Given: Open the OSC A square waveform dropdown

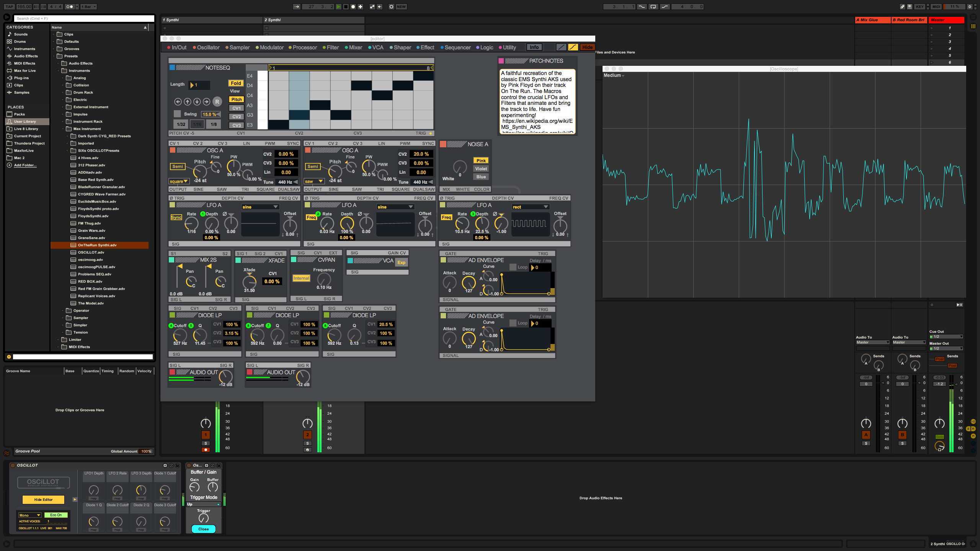Looking at the screenshot, I should pos(179,181).
